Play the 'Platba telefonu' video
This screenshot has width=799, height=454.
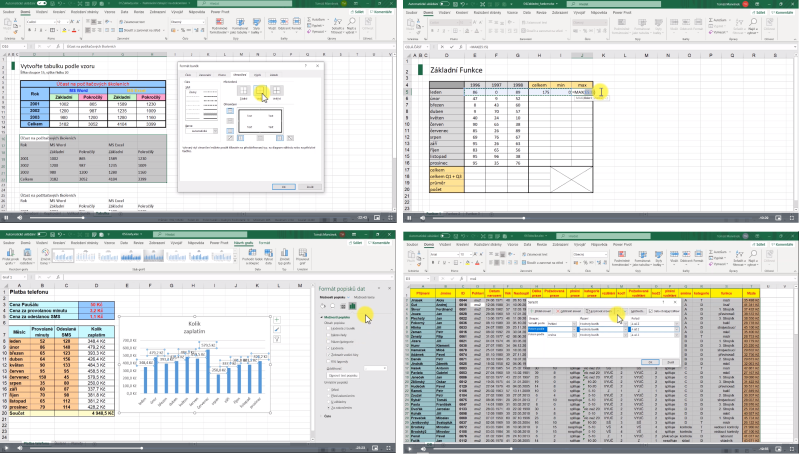click(x=6, y=448)
